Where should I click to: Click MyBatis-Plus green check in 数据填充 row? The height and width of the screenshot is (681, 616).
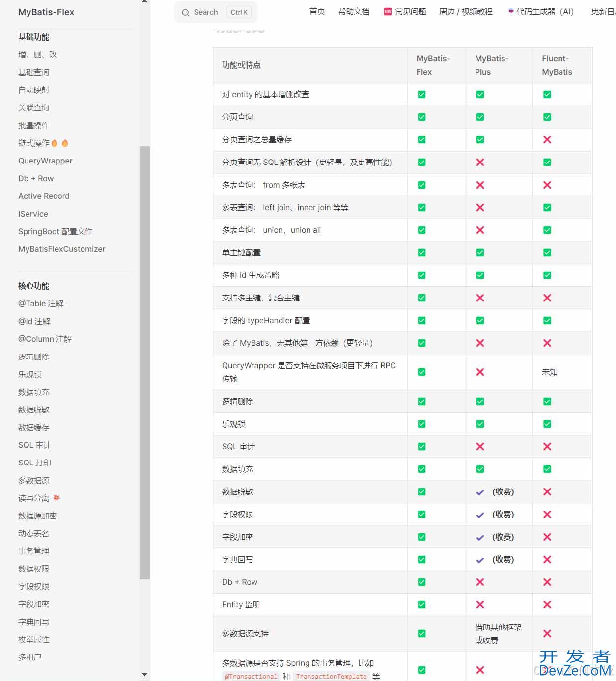coord(480,469)
